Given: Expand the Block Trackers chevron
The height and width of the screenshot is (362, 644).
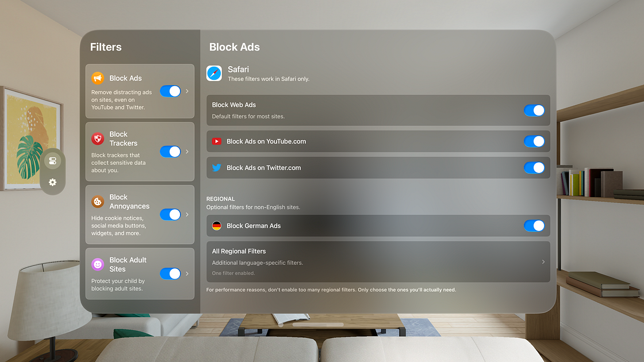Looking at the screenshot, I should point(187,152).
